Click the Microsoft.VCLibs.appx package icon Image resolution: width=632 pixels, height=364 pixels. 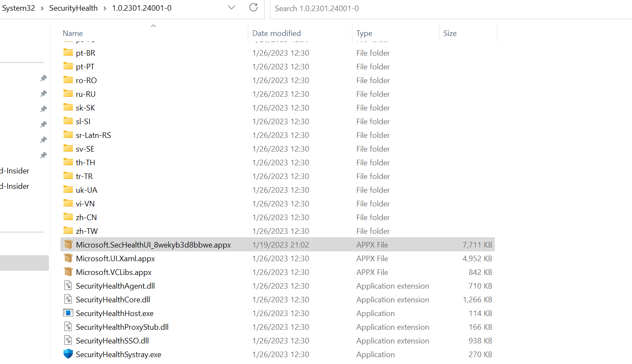pos(68,272)
